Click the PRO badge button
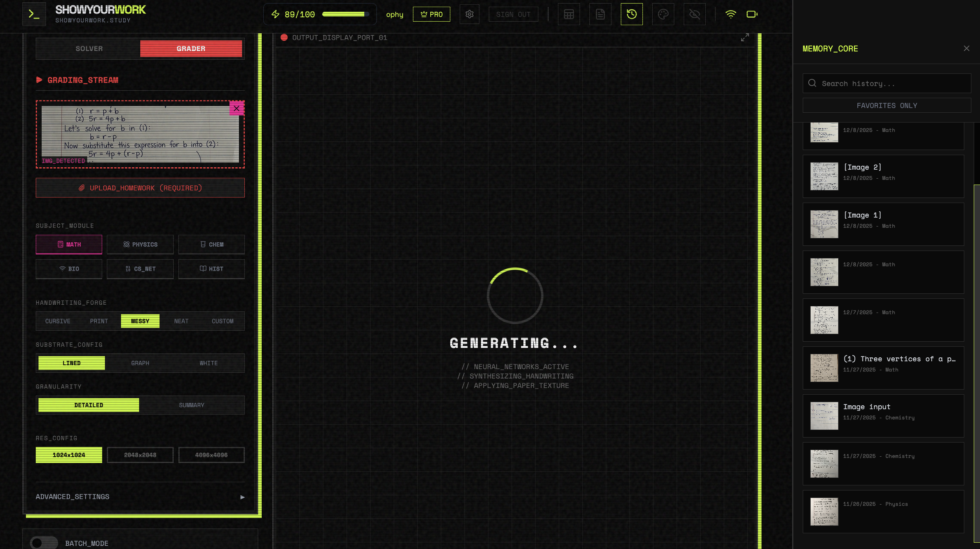 431,14
